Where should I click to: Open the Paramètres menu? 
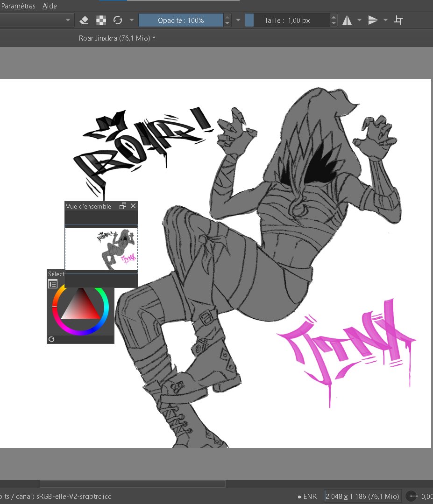click(x=18, y=6)
